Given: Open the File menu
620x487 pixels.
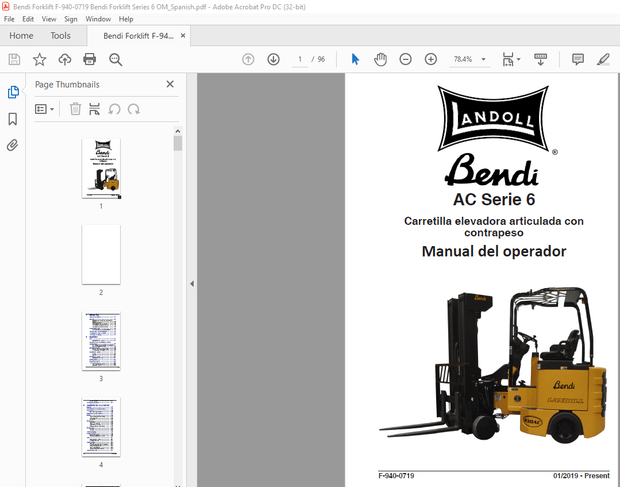Looking at the screenshot, I should (x=9, y=19).
